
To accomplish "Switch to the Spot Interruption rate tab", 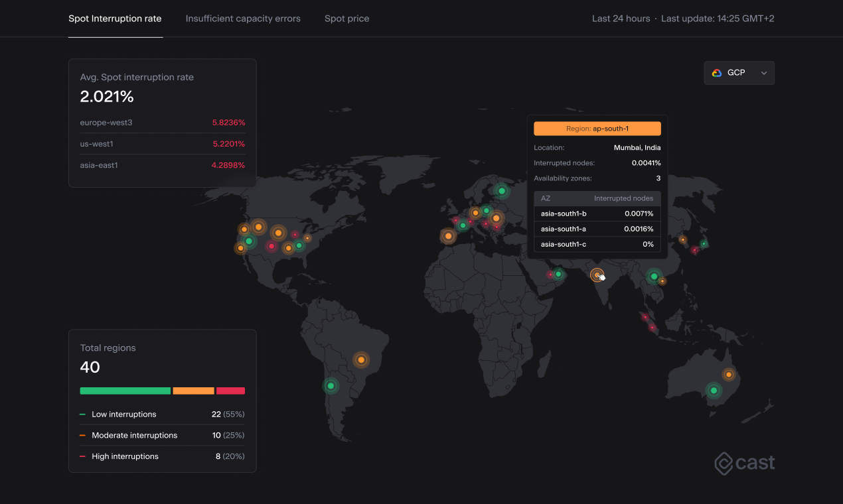I will (x=115, y=19).
